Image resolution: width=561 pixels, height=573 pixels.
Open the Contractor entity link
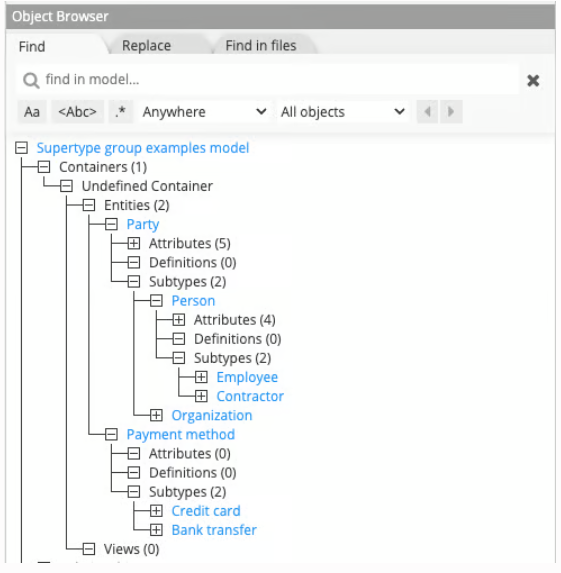(x=250, y=396)
